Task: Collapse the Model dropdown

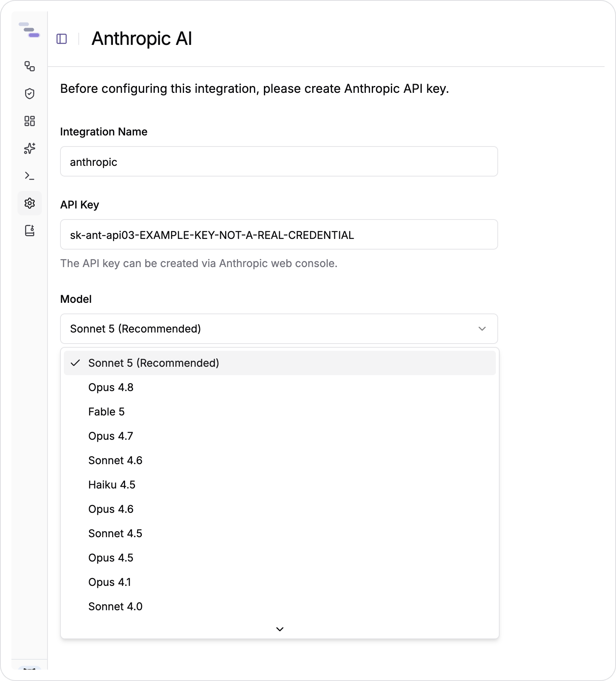Action: click(279, 329)
